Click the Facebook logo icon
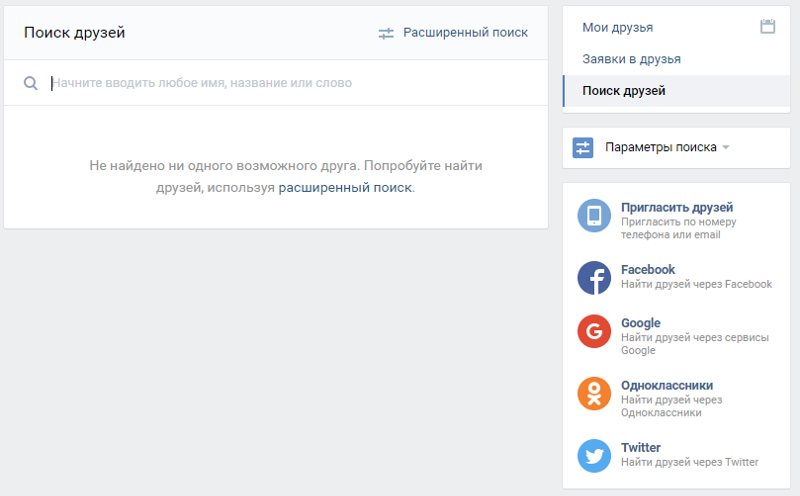 tap(594, 278)
